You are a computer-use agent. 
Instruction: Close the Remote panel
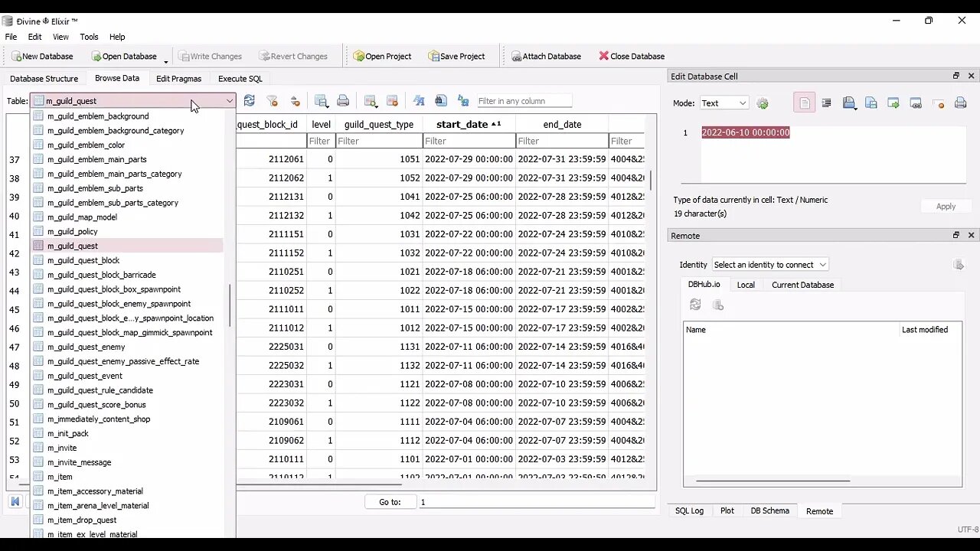971,235
